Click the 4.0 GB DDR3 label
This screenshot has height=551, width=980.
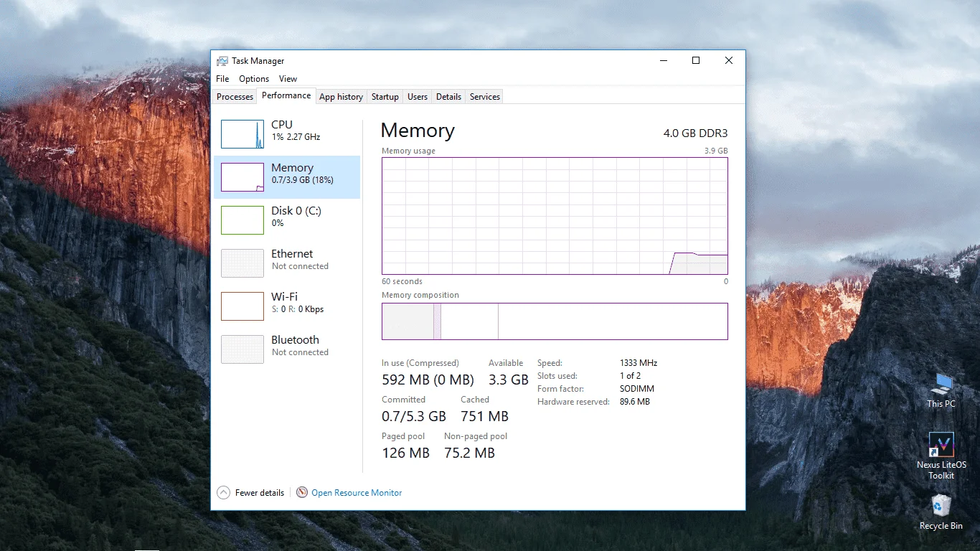click(695, 133)
